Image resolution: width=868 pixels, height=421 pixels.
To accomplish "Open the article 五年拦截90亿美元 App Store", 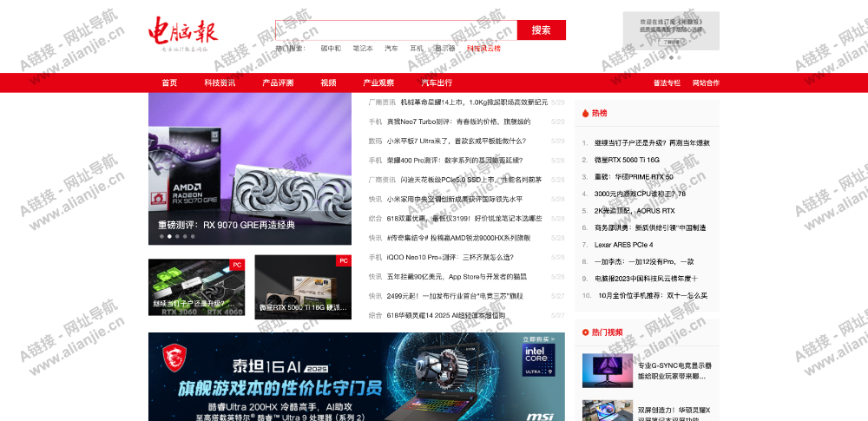I will point(457,276).
